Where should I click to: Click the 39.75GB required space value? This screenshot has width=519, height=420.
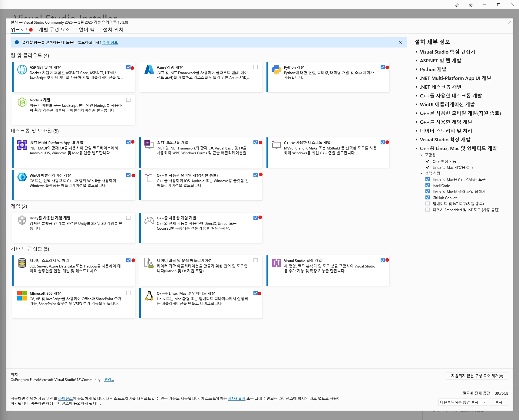(x=501, y=393)
